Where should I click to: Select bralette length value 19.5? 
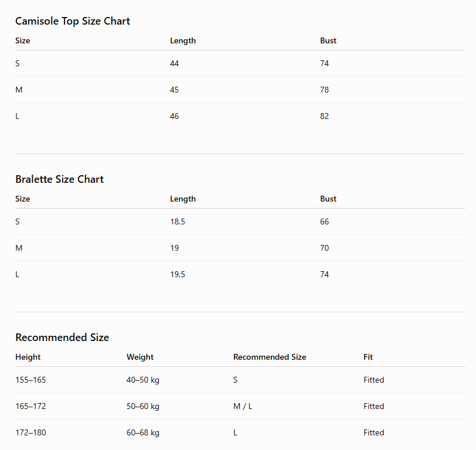point(178,274)
